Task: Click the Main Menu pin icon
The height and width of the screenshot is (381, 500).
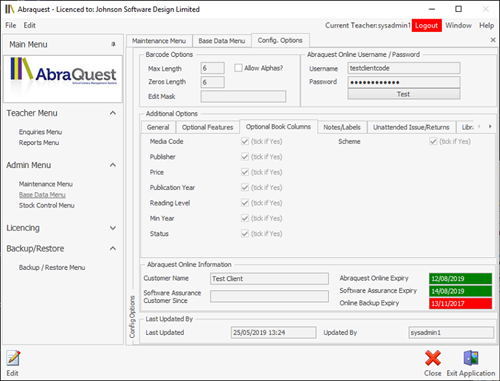Action: coord(113,44)
